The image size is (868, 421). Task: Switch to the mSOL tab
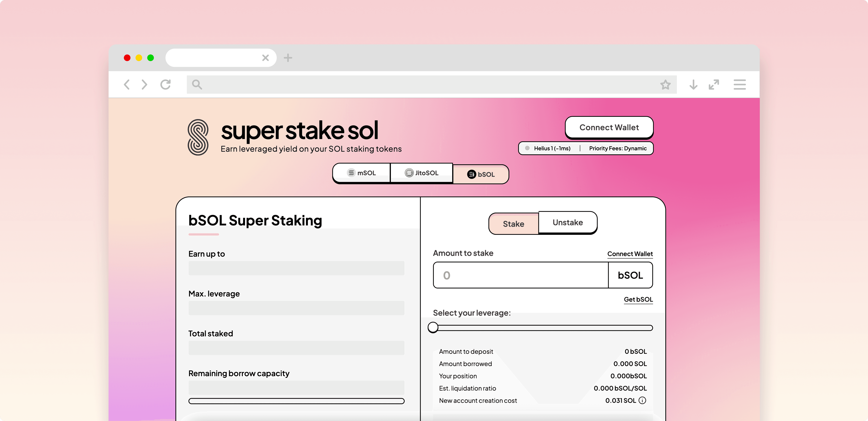click(361, 173)
